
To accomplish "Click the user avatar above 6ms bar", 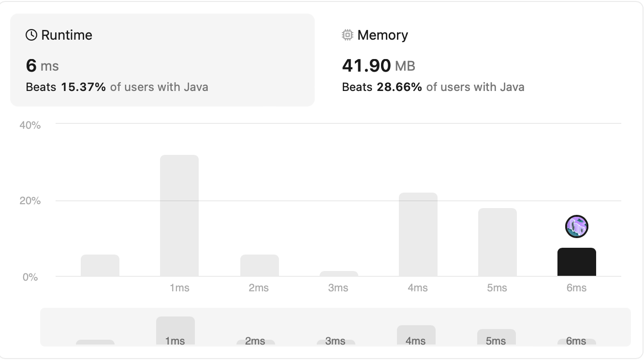I will point(576,226).
